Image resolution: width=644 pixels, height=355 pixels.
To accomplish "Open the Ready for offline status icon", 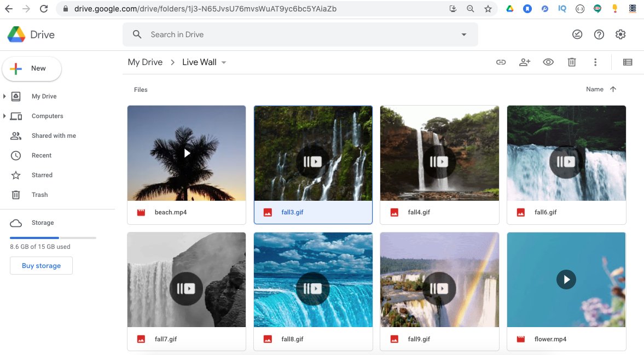I will point(577,34).
